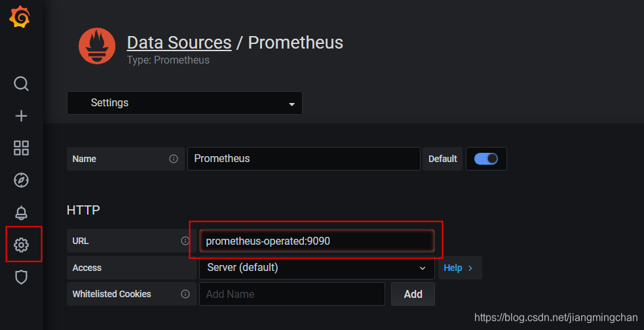Click the Grafana logo home icon

[x=20, y=17]
